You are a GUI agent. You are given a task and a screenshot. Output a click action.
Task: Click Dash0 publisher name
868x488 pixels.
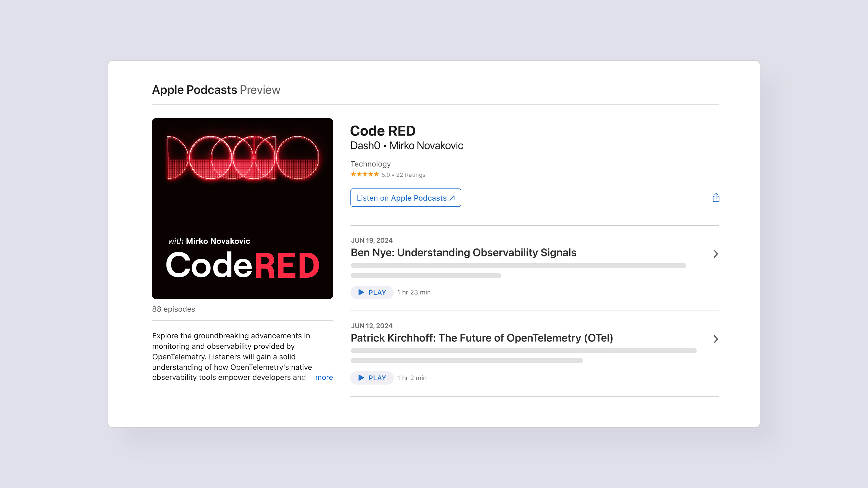point(365,146)
